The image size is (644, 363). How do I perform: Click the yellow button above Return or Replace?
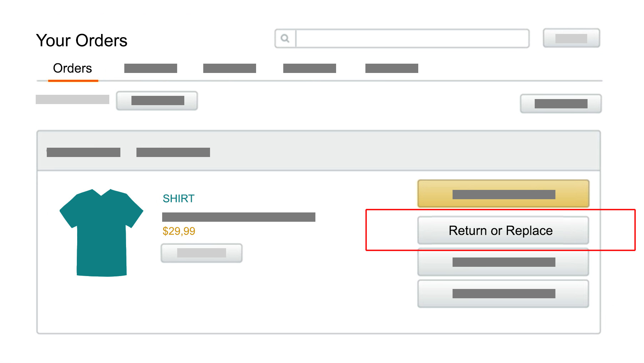[503, 194]
